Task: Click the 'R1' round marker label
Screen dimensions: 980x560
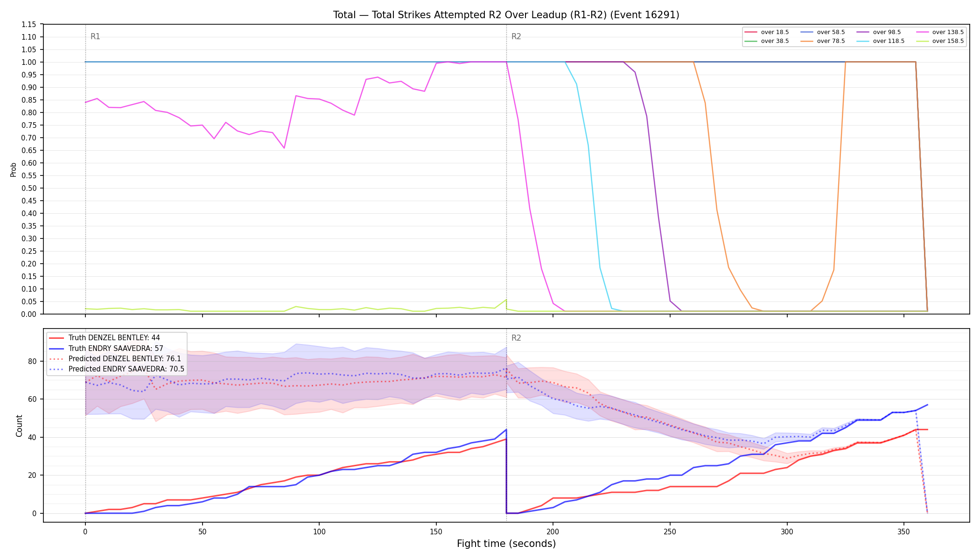Action: pyautogui.click(x=95, y=36)
